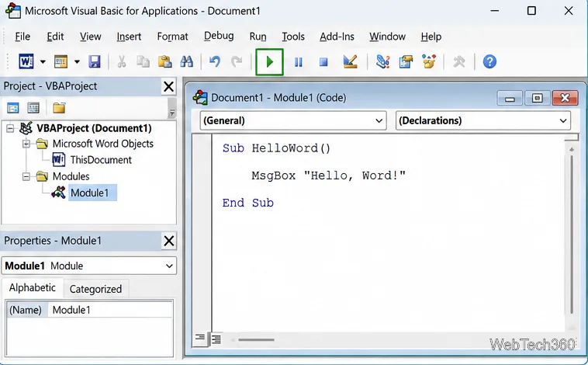588x365 pixels.
Task: Close the Properties - Module1 panel
Action: click(169, 241)
